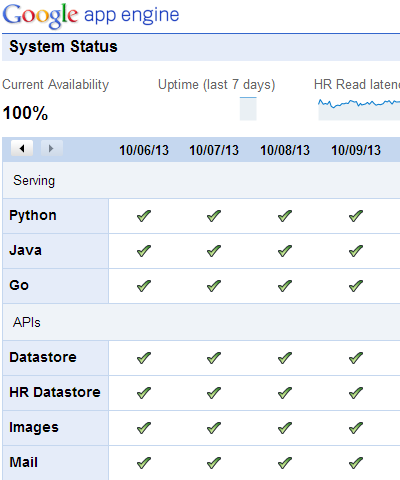Click the Uptime (last 7 days) label

(217, 85)
